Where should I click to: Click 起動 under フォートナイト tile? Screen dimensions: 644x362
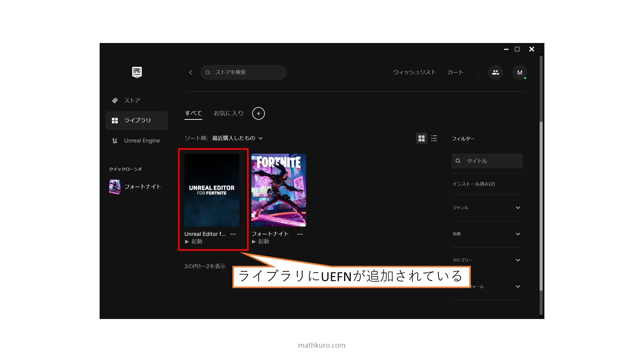point(260,241)
